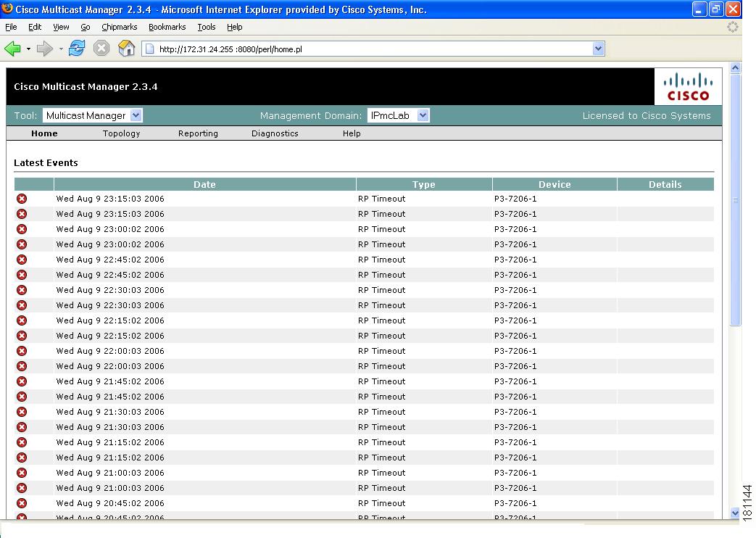Viewport: 756px width, 538px height.
Task: Open the Help tab in navigation bar
Action: coord(352,133)
